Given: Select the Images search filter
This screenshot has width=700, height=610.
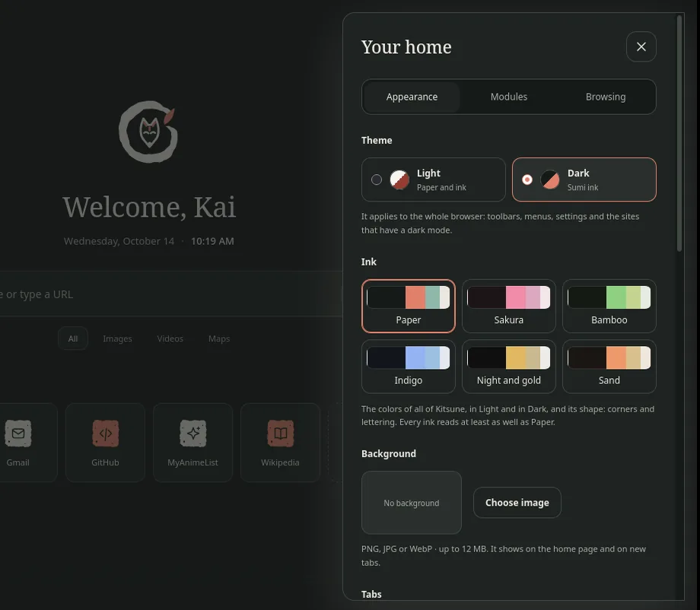Looking at the screenshot, I should (117, 338).
